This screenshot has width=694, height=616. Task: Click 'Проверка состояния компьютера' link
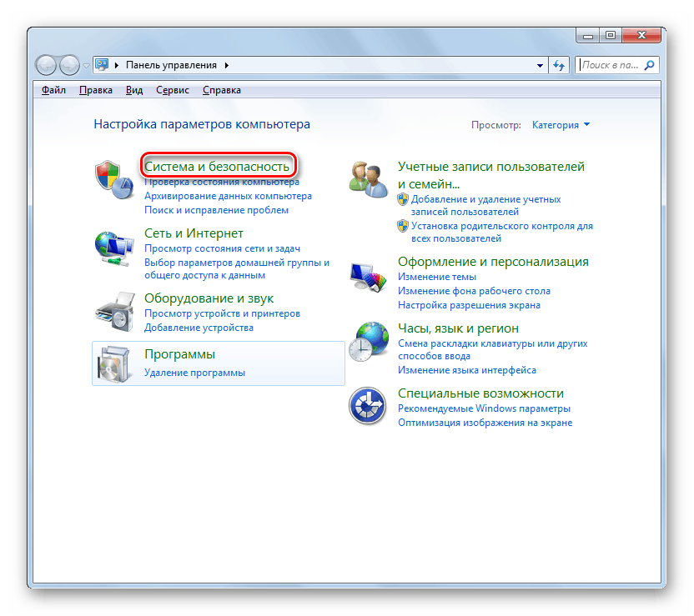(222, 182)
